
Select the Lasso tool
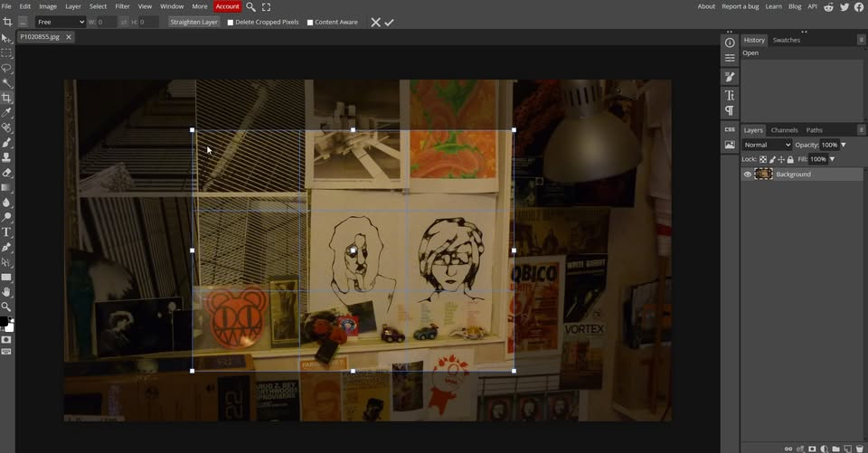tap(6, 68)
